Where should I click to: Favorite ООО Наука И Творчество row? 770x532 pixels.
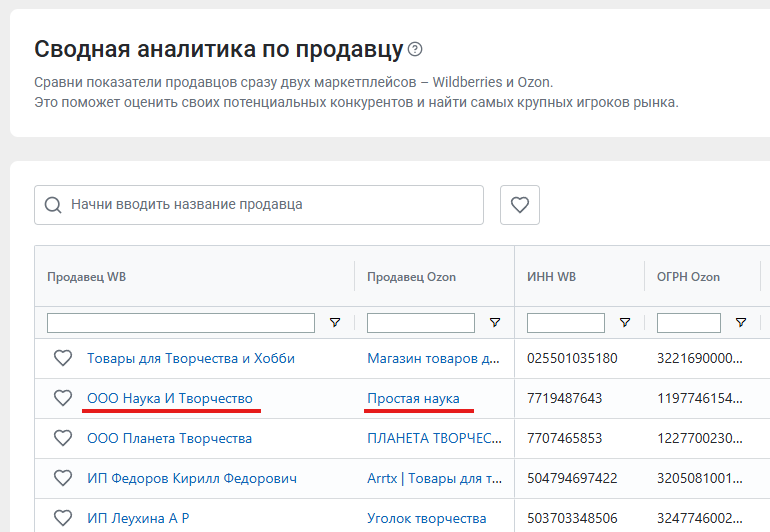click(x=63, y=398)
